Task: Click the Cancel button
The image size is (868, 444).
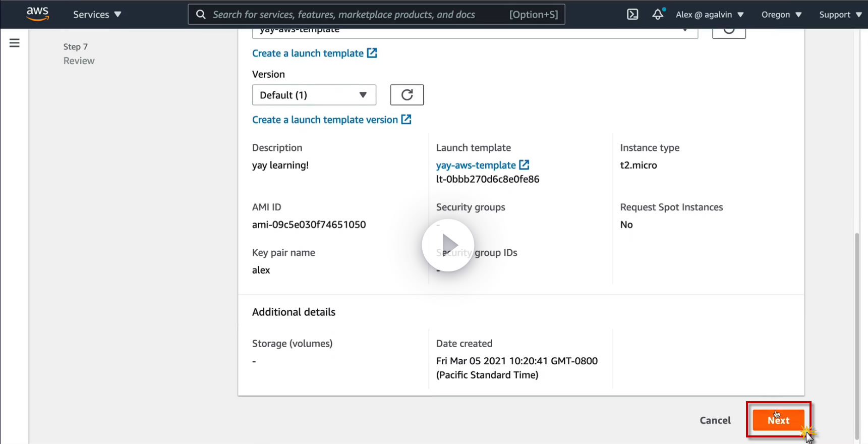Action: (x=715, y=420)
